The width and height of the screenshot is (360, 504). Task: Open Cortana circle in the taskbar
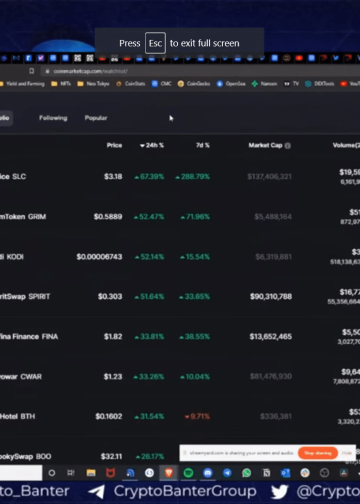pos(52,473)
